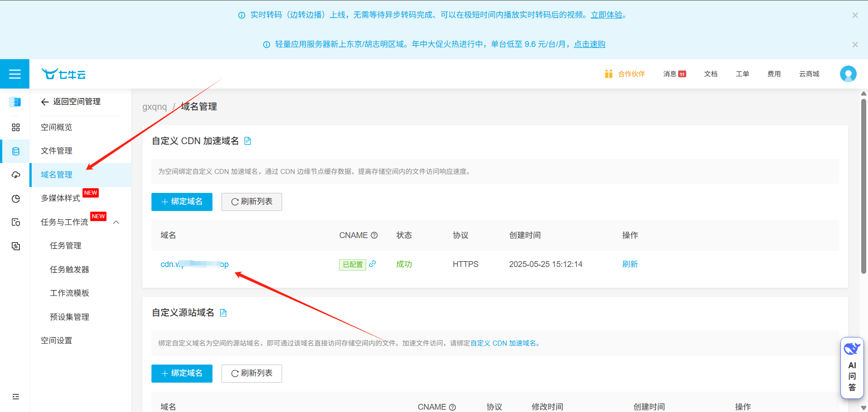Click the first 绑定域名 button

[x=182, y=201]
